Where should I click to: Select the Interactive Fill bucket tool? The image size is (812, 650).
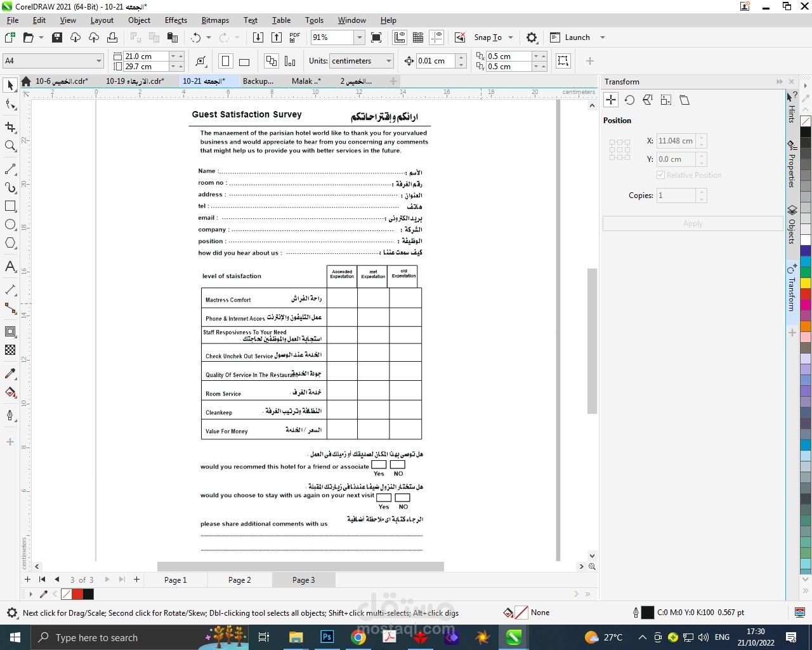(10, 392)
